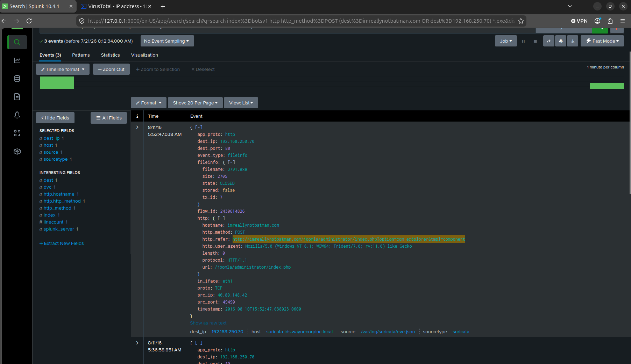Switch to Statistics tab
Viewport: 631px width, 364px height.
click(110, 55)
